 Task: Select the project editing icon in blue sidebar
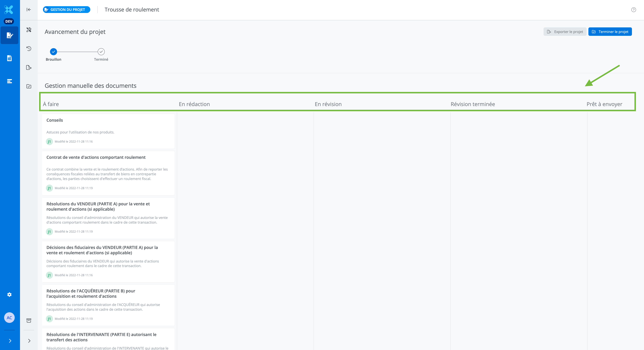coord(10,35)
